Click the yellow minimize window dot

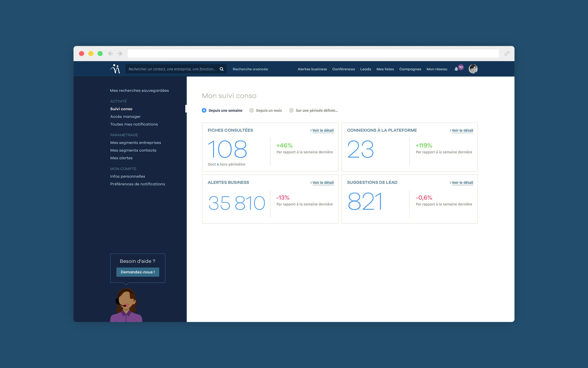91,53
